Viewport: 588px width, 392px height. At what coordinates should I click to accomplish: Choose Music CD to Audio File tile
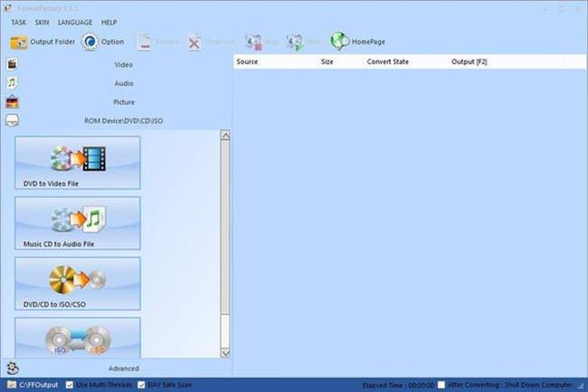78,224
